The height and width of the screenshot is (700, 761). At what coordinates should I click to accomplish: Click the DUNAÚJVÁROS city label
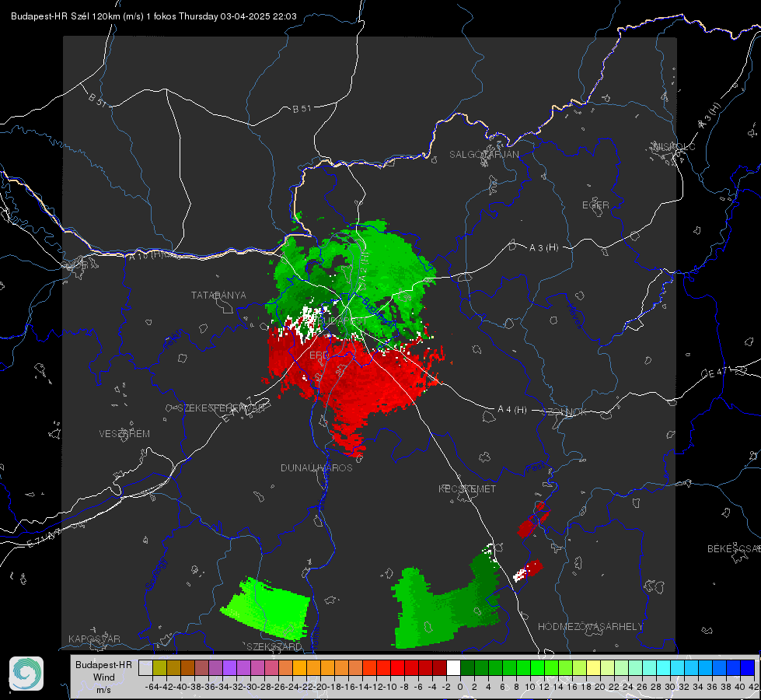coord(316,467)
